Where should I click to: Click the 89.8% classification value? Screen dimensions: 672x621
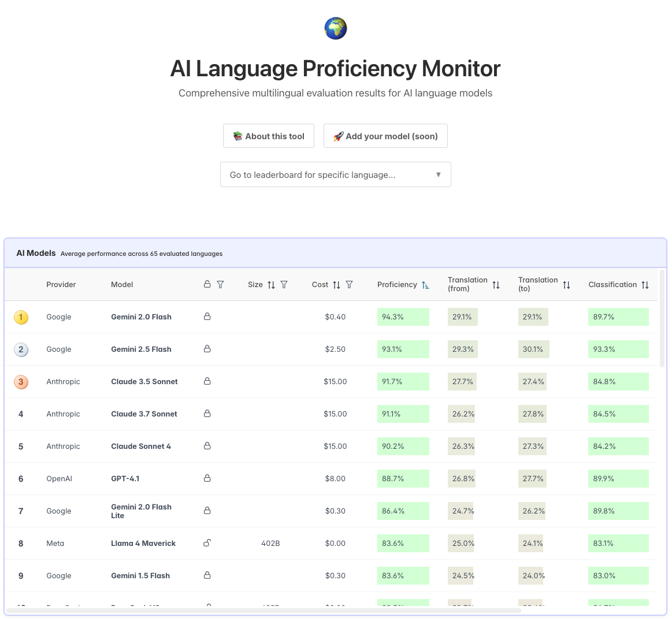click(603, 511)
